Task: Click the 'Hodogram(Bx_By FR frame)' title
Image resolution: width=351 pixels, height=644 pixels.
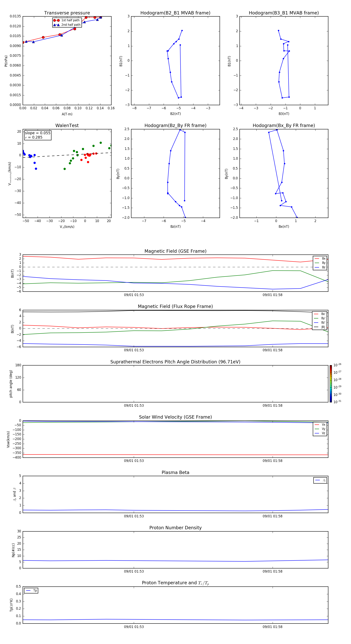Action: pos(284,125)
